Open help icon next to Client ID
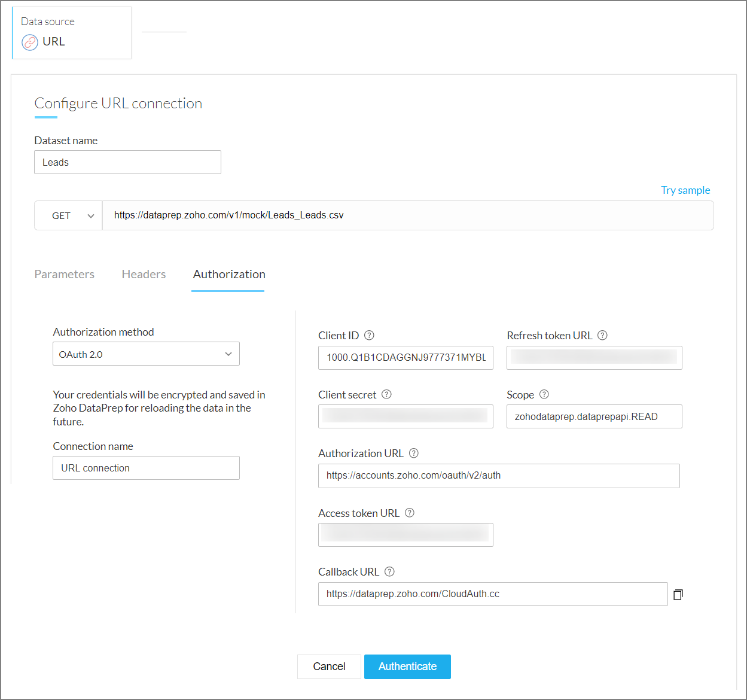Image resolution: width=747 pixels, height=700 pixels. click(369, 336)
